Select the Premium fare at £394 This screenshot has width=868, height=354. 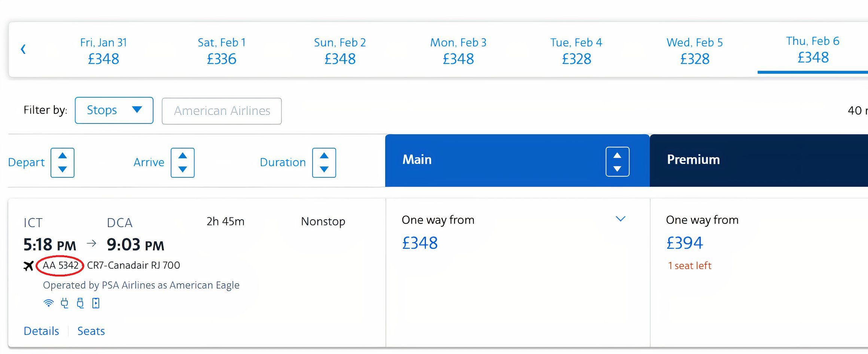click(684, 243)
